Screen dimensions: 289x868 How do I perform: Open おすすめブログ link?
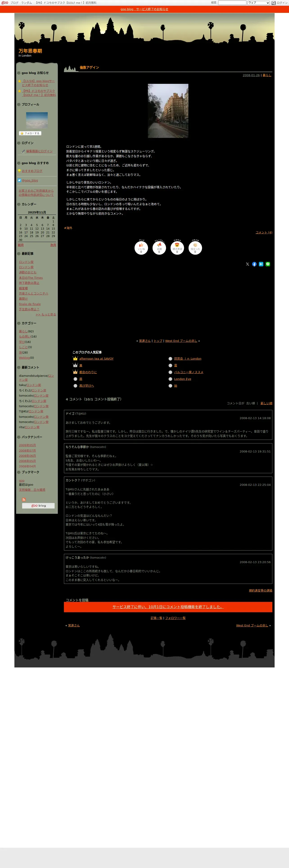click(32, 171)
